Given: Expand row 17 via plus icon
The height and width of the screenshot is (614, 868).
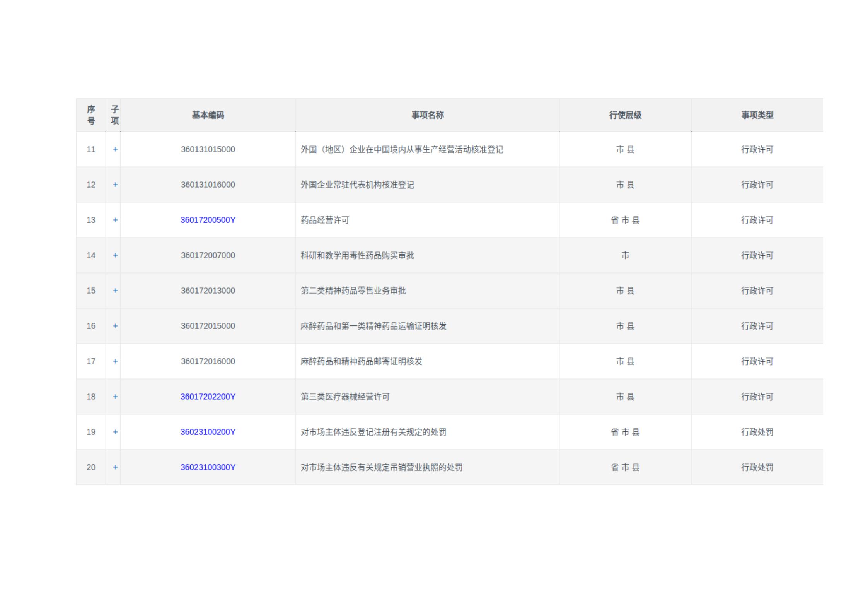Looking at the screenshot, I should [115, 361].
